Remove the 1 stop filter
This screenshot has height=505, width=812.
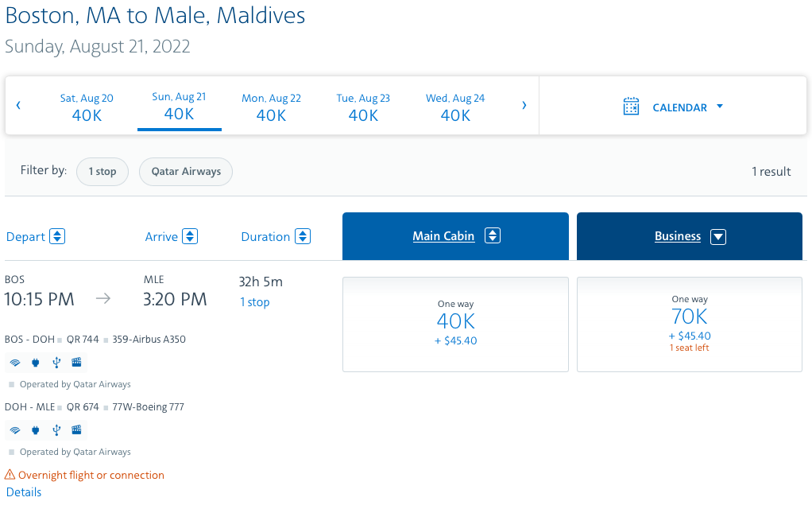[102, 172]
